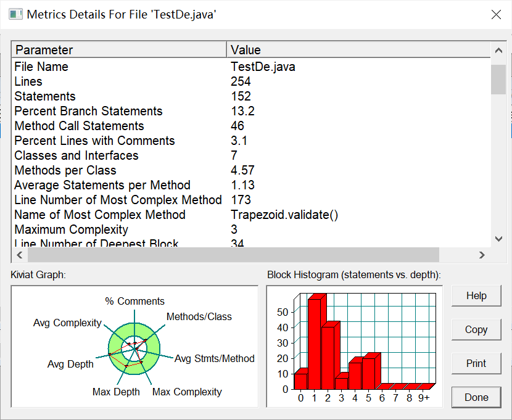Select the Name of Most Complex Method row
This screenshot has height=420, width=512.
[252, 215]
